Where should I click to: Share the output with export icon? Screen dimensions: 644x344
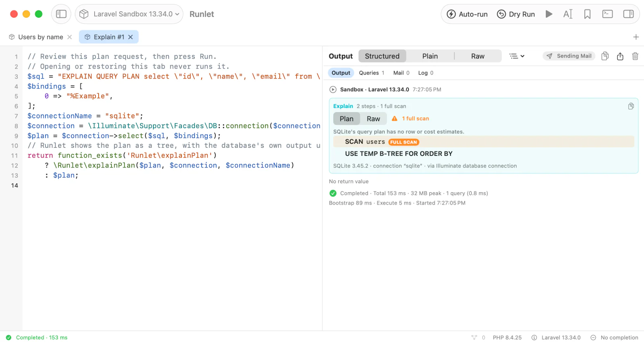[620, 56]
